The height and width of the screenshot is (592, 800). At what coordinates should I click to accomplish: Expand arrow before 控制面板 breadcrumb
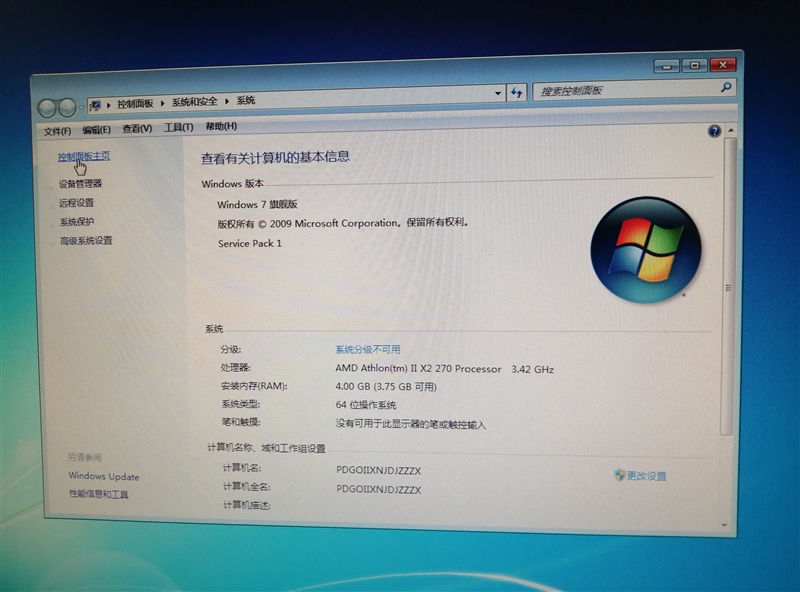[x=109, y=105]
